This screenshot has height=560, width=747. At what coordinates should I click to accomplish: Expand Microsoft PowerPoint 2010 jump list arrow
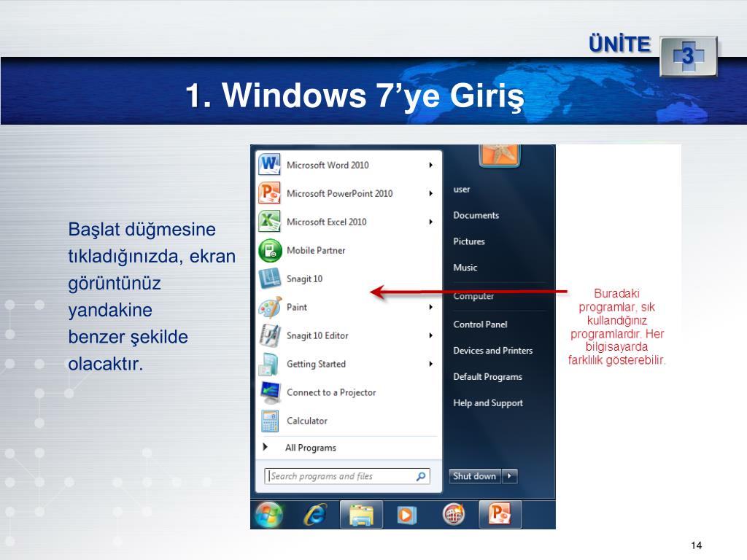tap(430, 193)
